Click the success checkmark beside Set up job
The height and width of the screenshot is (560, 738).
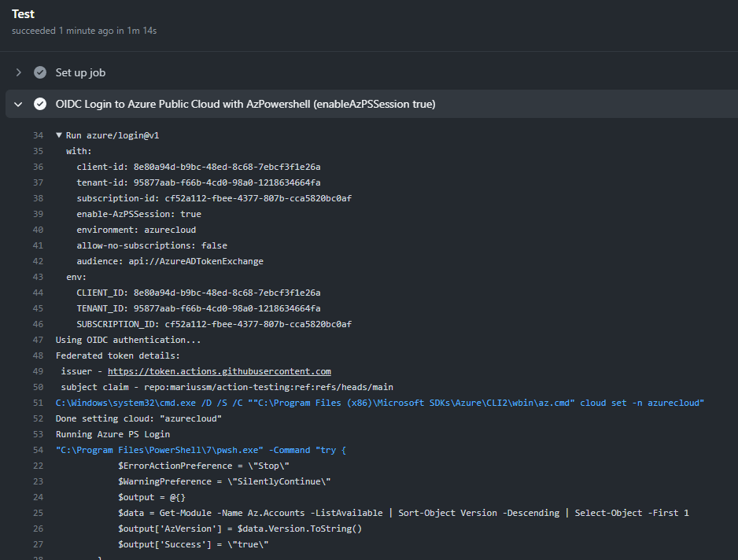pos(40,72)
